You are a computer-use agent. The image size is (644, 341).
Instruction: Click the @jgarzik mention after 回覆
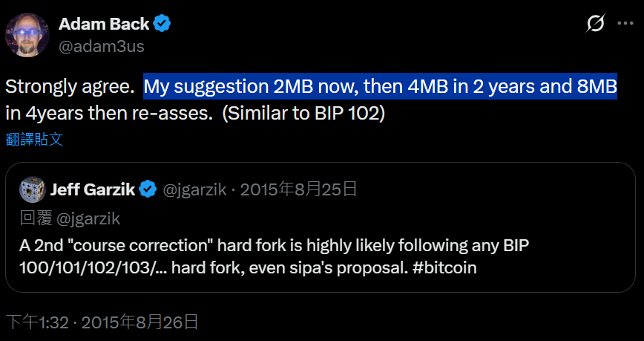(x=88, y=218)
